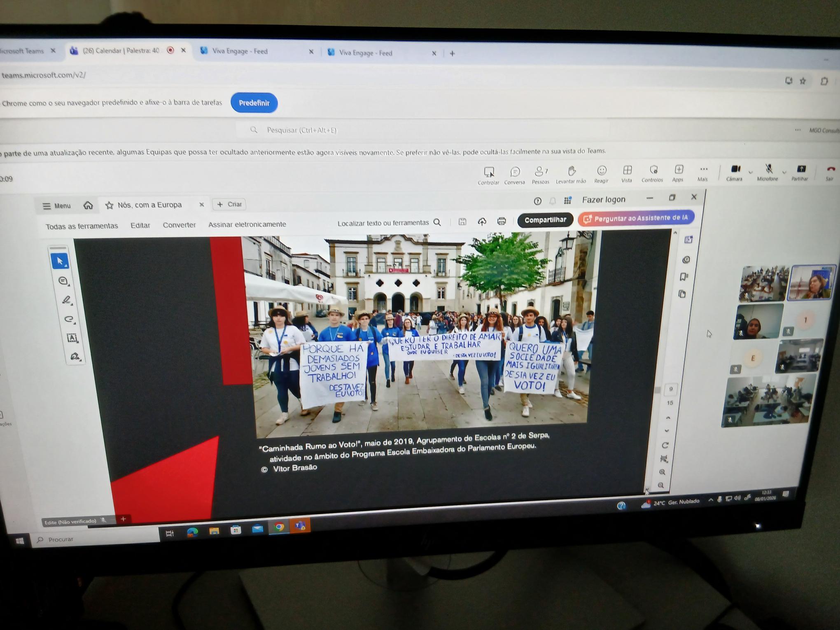Toggle favorite star on Nós, com a Europa
Viewport: 840px width, 630px height.
[x=109, y=205]
